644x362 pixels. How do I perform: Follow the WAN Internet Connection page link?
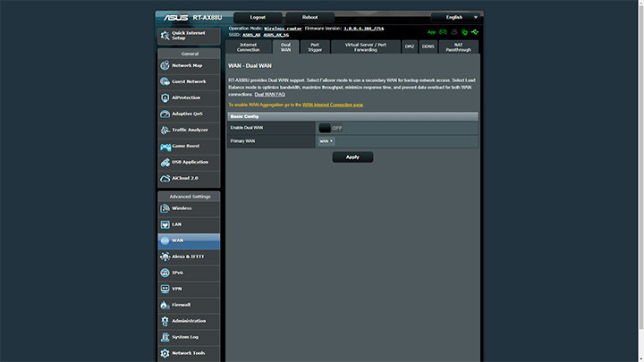pyautogui.click(x=333, y=105)
